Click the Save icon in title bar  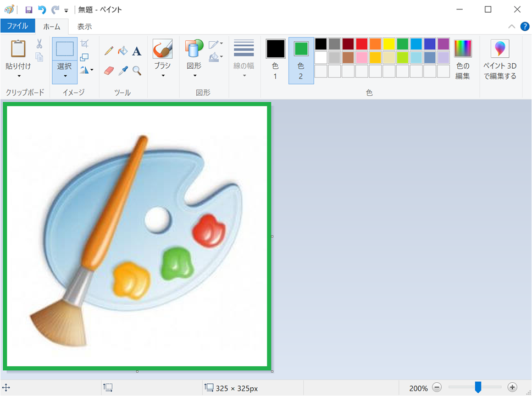click(29, 10)
